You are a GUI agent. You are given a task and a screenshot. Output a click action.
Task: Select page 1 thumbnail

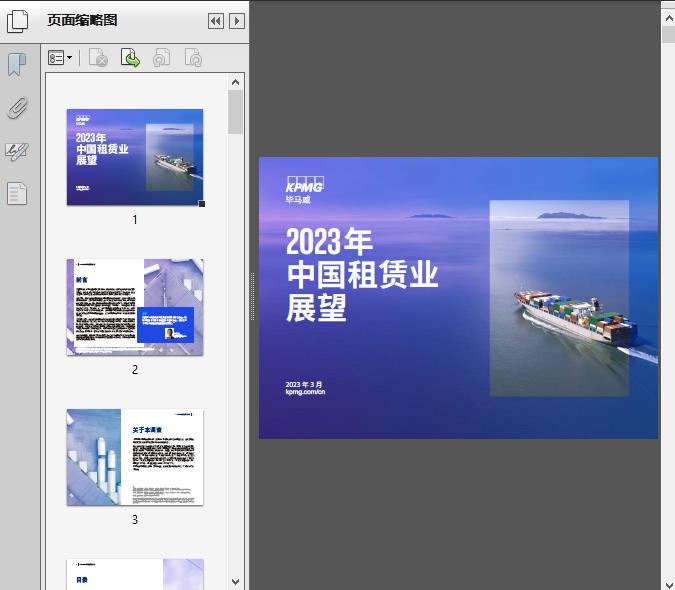(135, 157)
